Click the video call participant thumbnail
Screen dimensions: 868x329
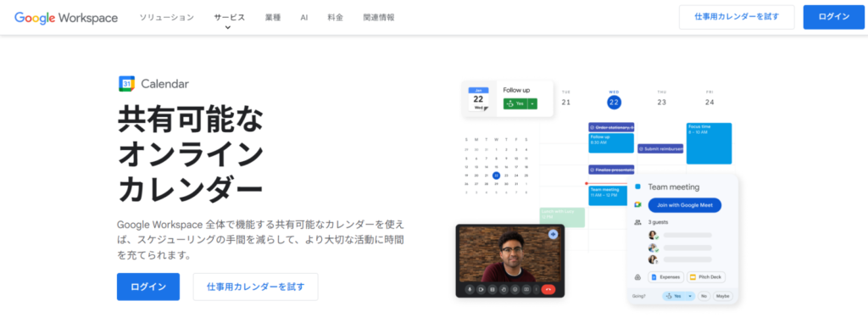point(509,254)
